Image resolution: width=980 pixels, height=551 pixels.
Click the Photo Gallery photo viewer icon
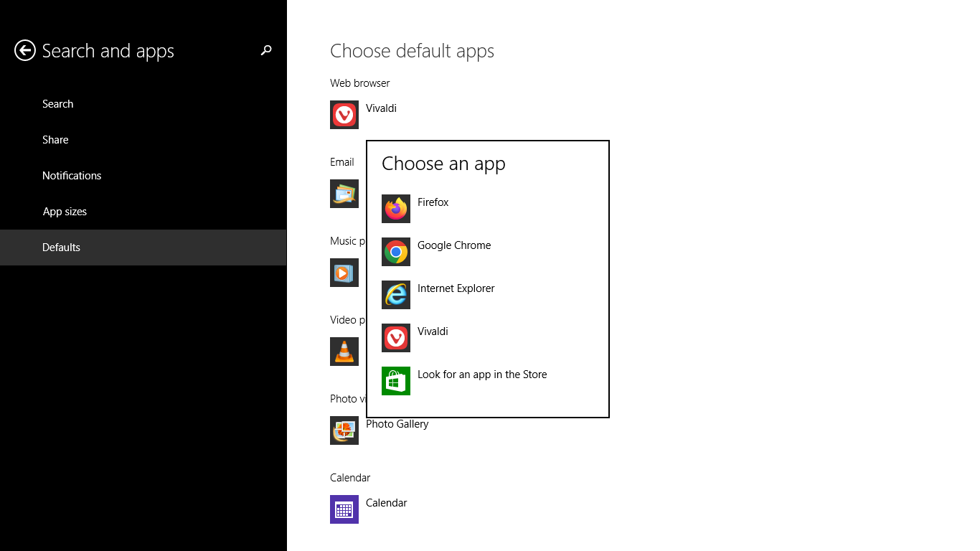(344, 430)
